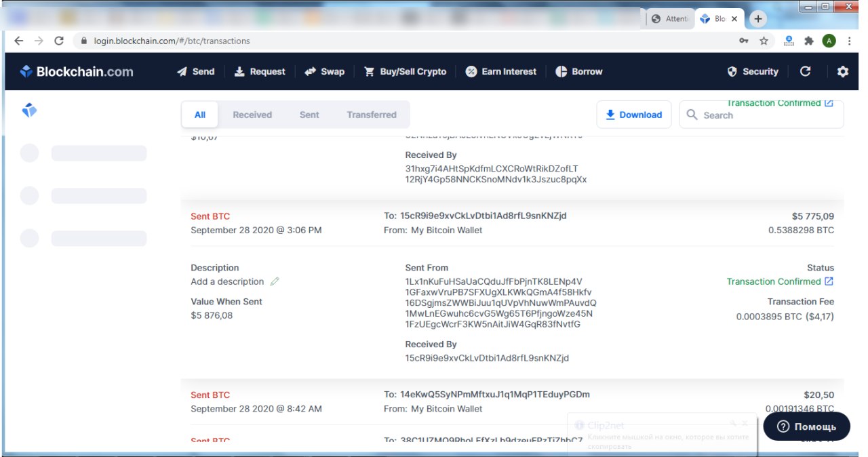Open the Chrome three-dot menu

[x=850, y=41]
